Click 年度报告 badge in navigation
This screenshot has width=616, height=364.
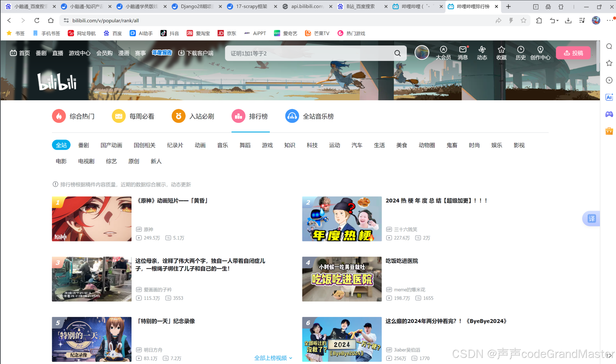coord(162,53)
